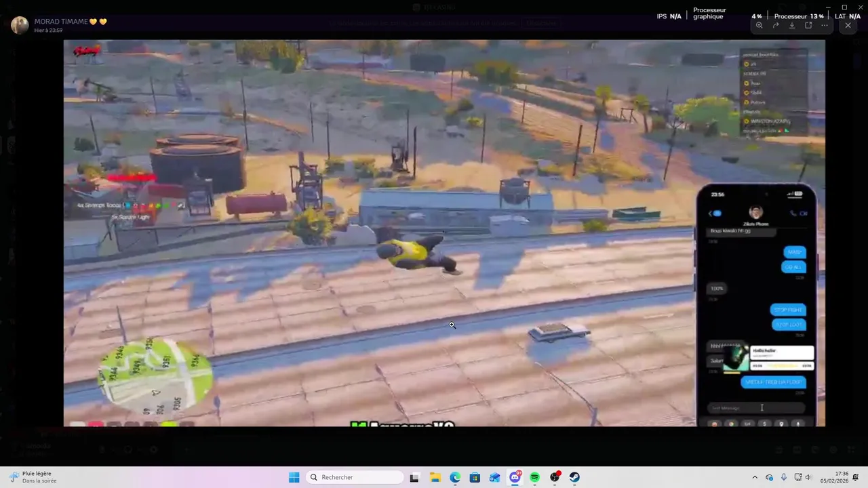868x488 pixels.
Task: Open the three-dots more options menu
Action: click(x=825, y=25)
